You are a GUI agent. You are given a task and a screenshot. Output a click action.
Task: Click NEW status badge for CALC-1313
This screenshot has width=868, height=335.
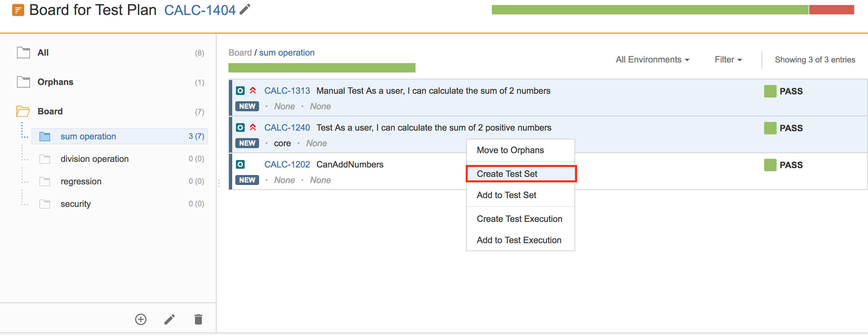click(x=247, y=106)
